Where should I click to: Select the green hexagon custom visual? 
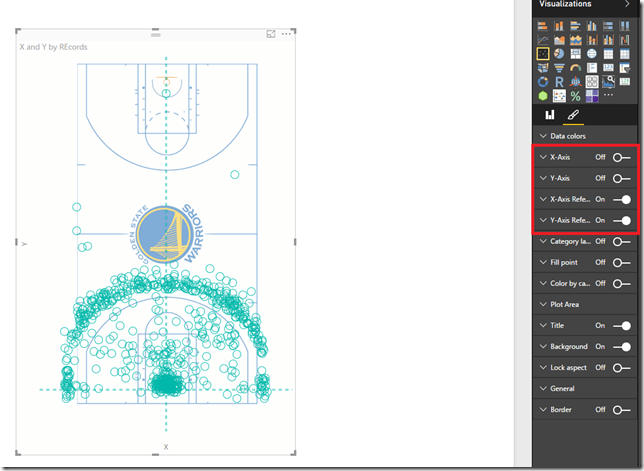point(543,96)
